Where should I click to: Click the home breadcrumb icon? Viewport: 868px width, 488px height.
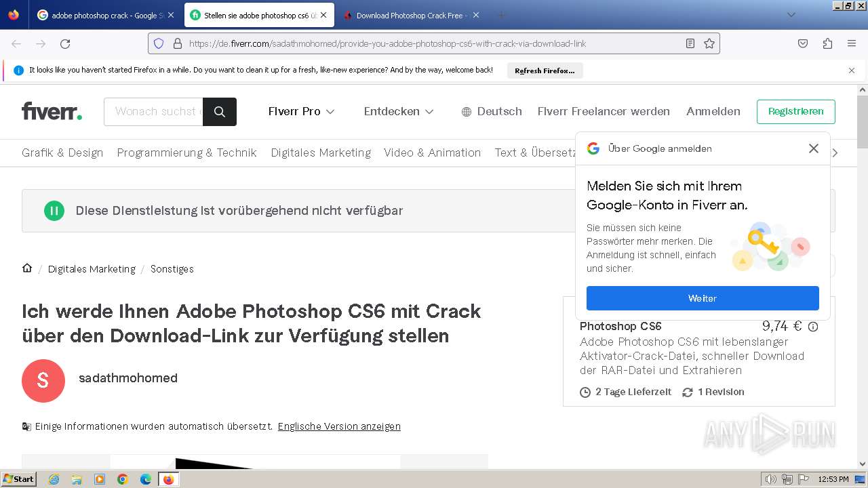point(27,268)
